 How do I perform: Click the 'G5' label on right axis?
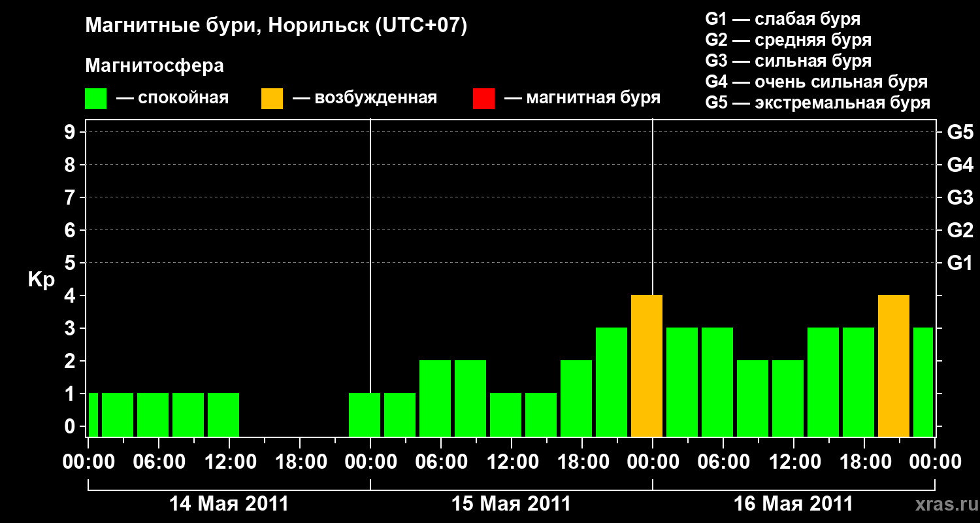point(960,133)
